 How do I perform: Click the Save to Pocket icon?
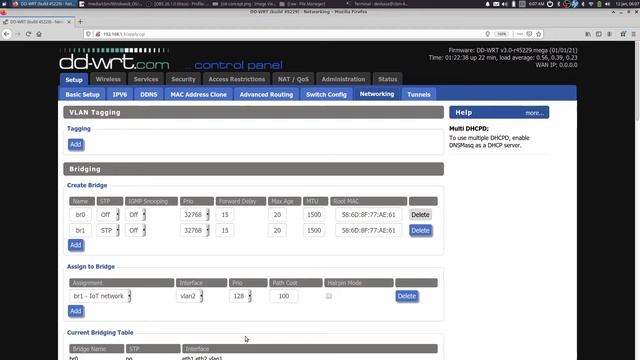click(529, 34)
